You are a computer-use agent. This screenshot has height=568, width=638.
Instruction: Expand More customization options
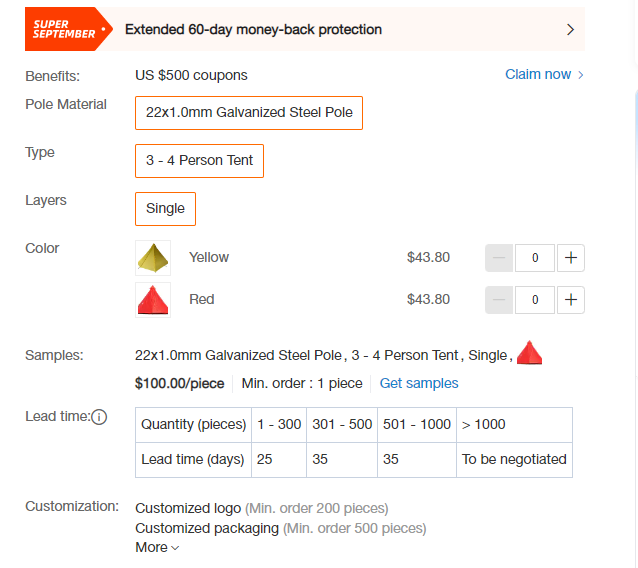click(157, 548)
